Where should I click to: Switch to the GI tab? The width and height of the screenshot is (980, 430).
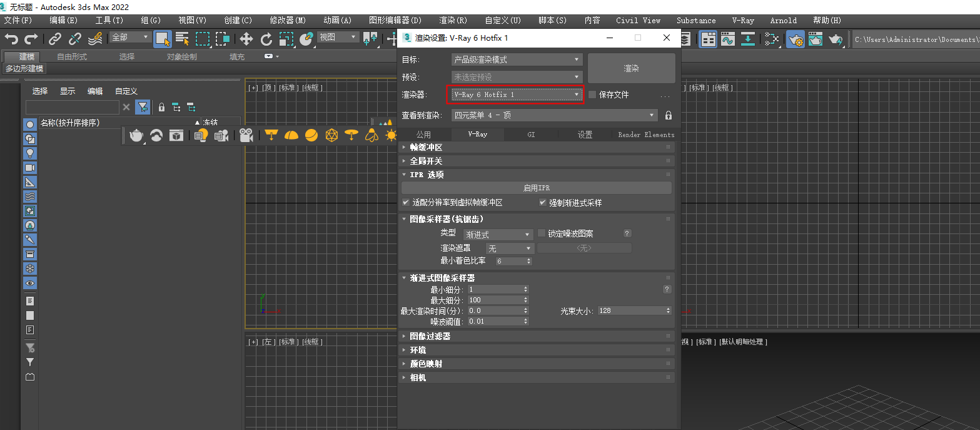tap(531, 134)
